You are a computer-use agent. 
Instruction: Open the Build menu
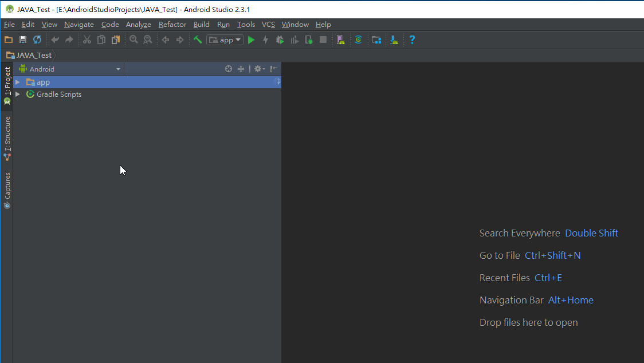201,25
